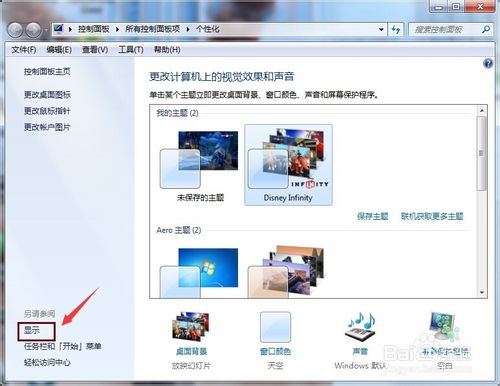The image size is (500, 386).
Task: Expand arrow before 控制面板 breadcrumb
Action: 70,29
